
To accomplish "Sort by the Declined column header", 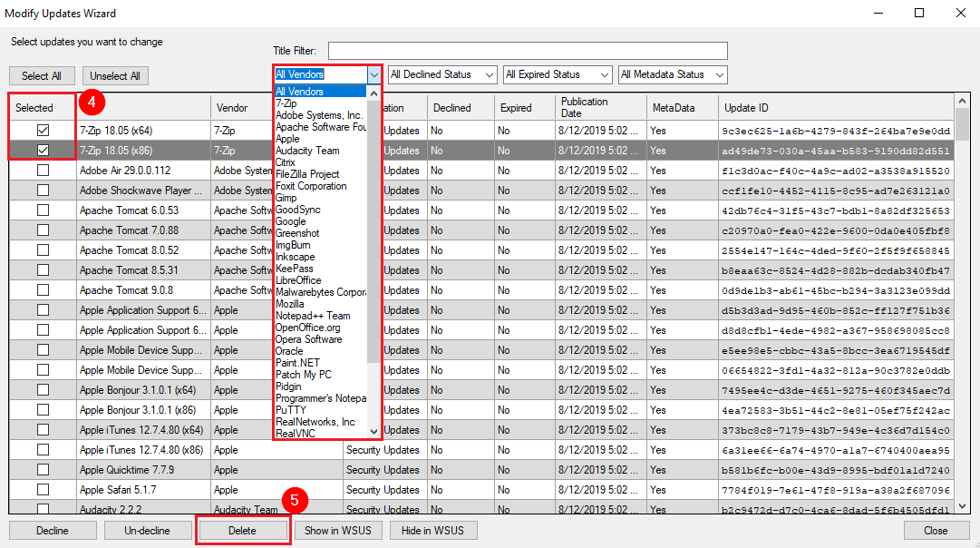I will coord(461,108).
